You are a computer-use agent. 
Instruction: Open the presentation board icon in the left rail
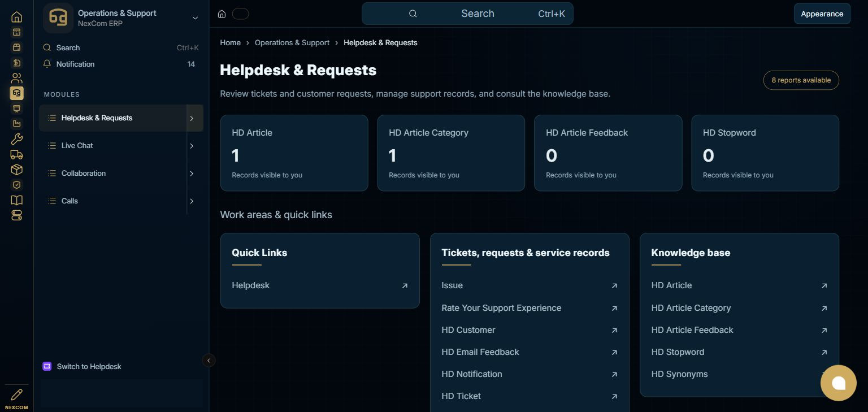[16, 109]
